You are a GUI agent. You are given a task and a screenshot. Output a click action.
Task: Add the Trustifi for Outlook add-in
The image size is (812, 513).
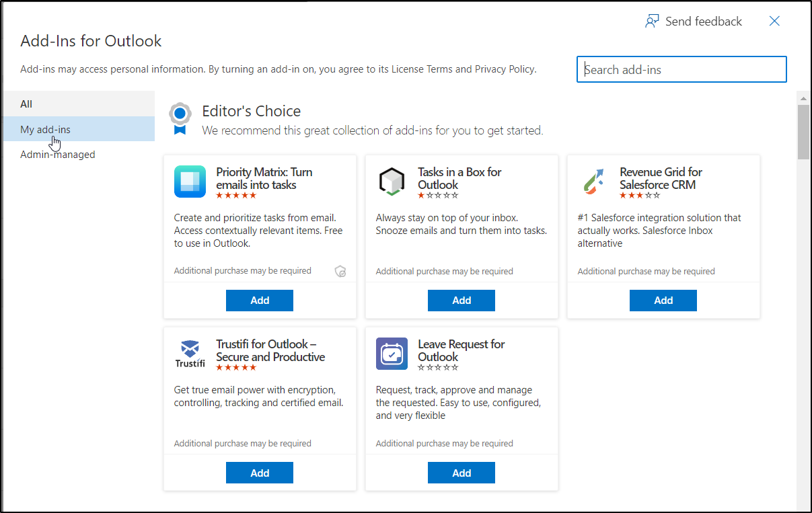[259, 472]
